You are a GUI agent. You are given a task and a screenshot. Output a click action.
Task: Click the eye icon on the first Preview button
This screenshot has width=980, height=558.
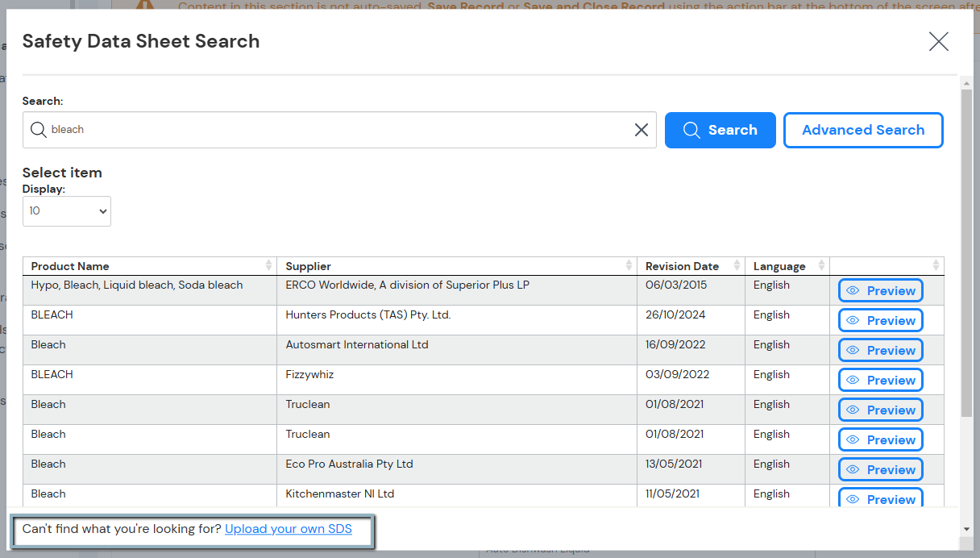[853, 290]
